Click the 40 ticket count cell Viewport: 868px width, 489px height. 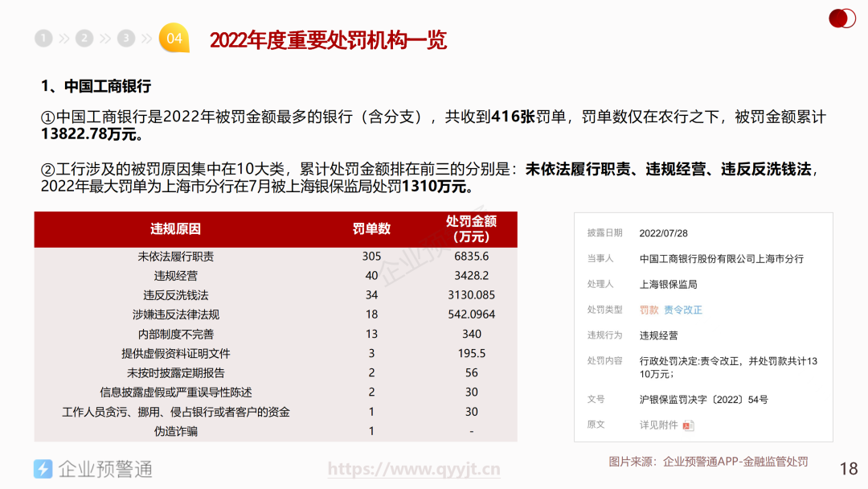pos(371,276)
